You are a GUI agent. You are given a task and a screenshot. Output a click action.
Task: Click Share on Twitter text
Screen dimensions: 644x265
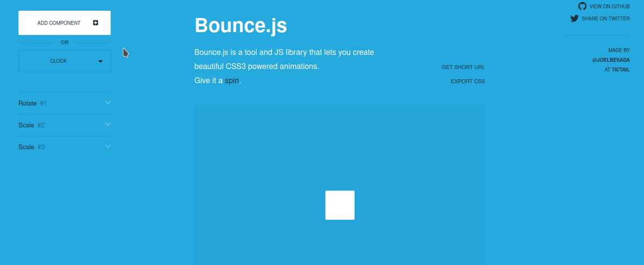click(606, 19)
